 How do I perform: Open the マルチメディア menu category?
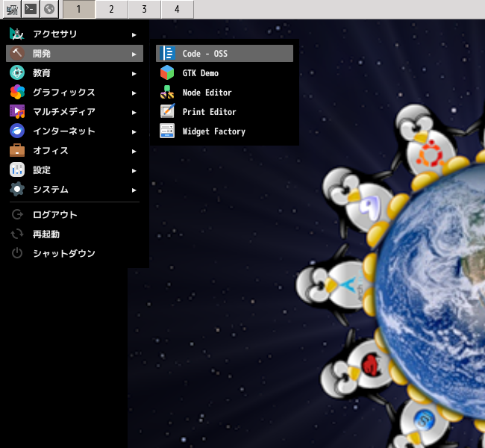[75, 112]
